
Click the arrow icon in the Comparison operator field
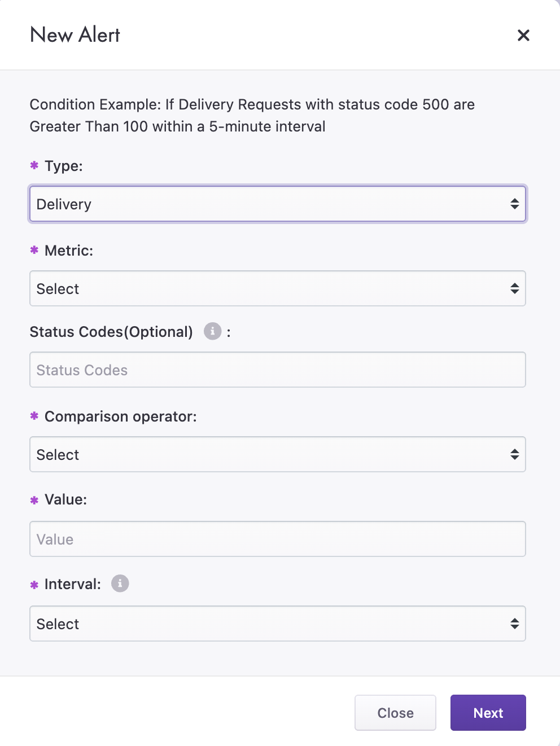click(514, 454)
